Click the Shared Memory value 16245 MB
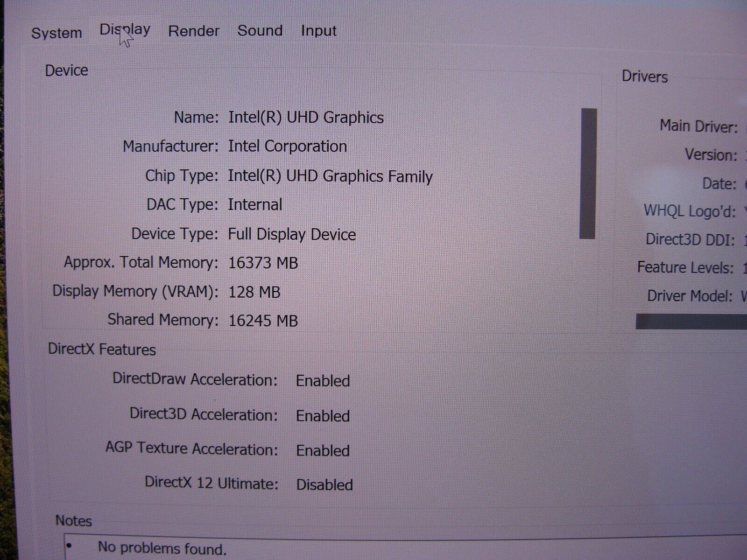 point(263,321)
